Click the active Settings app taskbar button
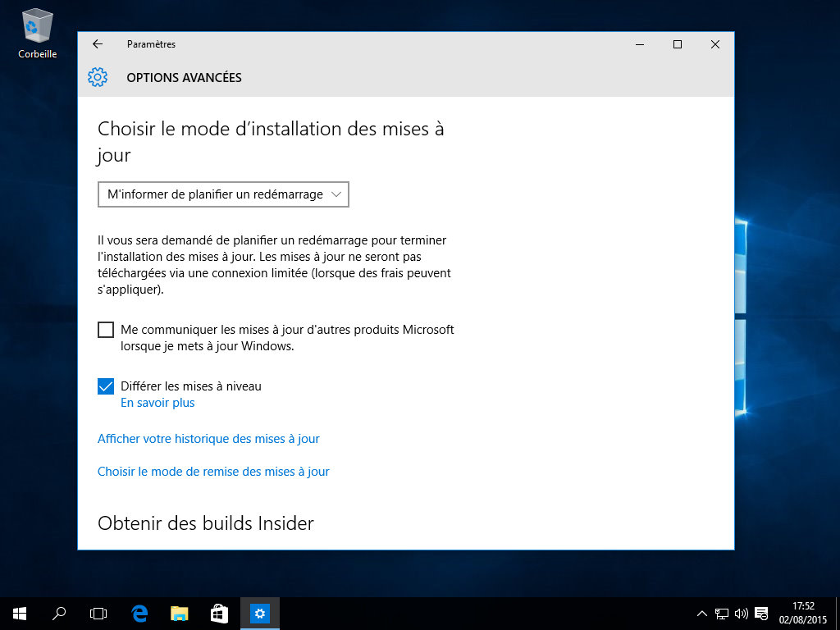 point(260,613)
